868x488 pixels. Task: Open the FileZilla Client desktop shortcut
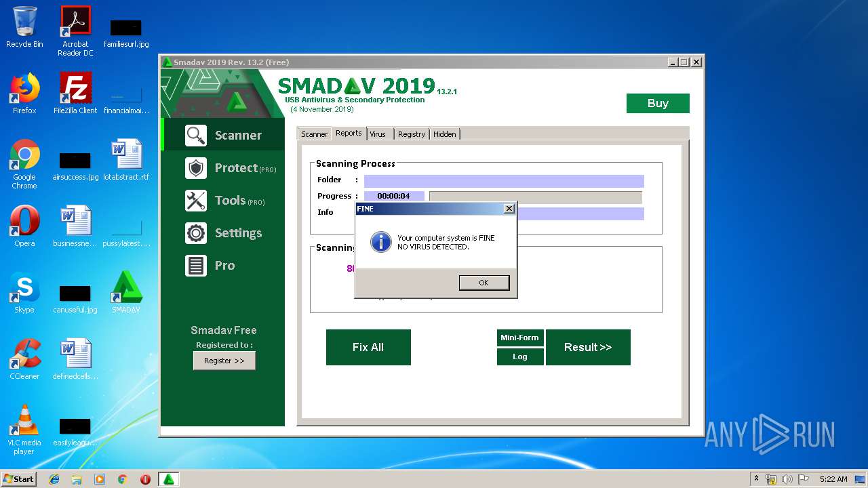75,94
